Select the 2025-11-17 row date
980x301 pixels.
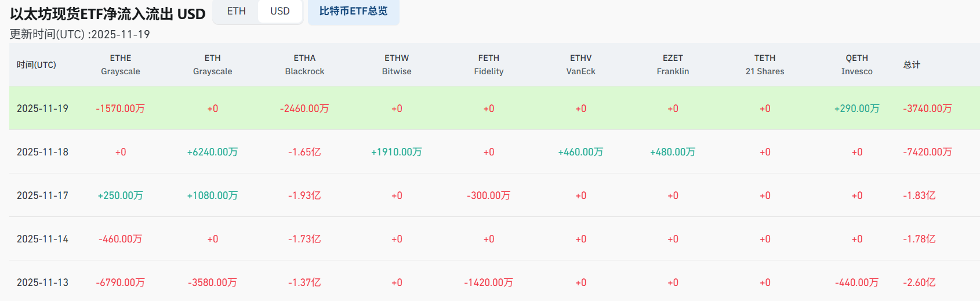[42, 195]
